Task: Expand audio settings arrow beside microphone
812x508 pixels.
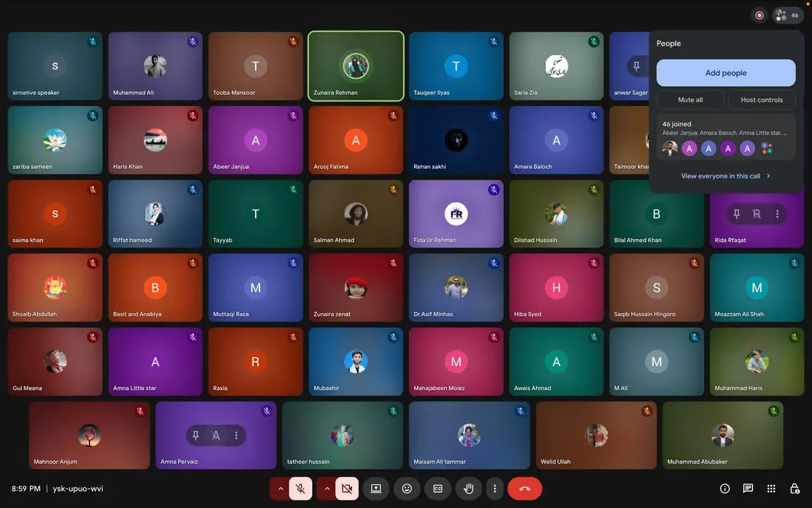Action: 280,488
